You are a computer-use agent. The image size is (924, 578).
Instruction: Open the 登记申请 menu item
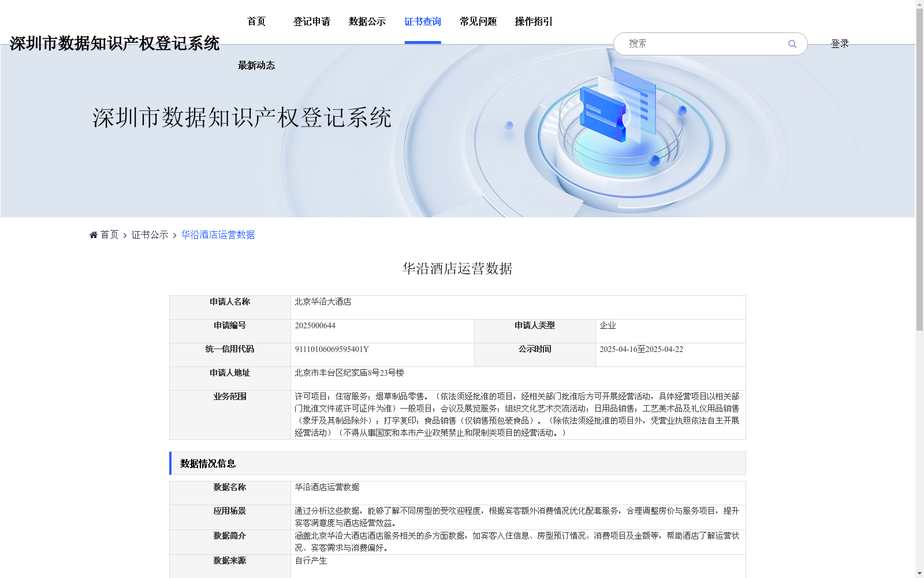[x=312, y=22]
